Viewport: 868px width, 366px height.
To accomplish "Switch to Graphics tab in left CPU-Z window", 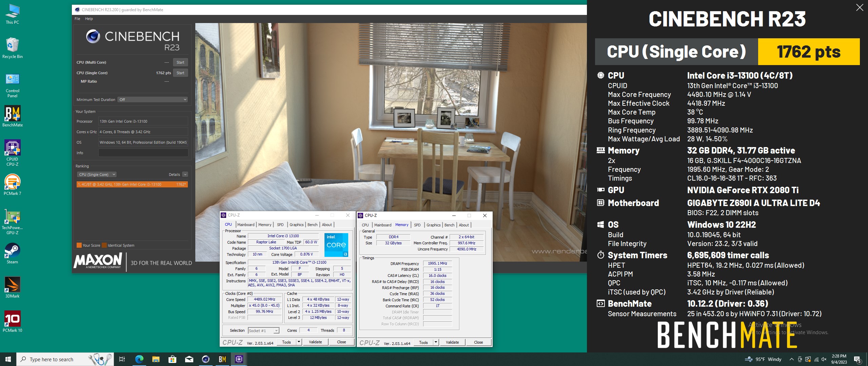I will (x=296, y=225).
